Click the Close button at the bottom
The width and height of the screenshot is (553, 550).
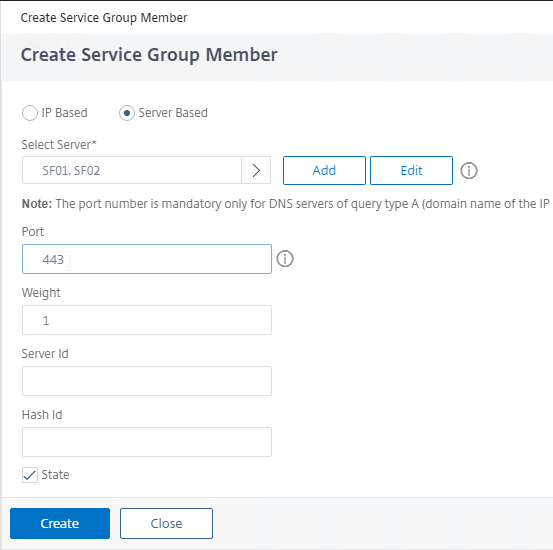[x=166, y=523]
